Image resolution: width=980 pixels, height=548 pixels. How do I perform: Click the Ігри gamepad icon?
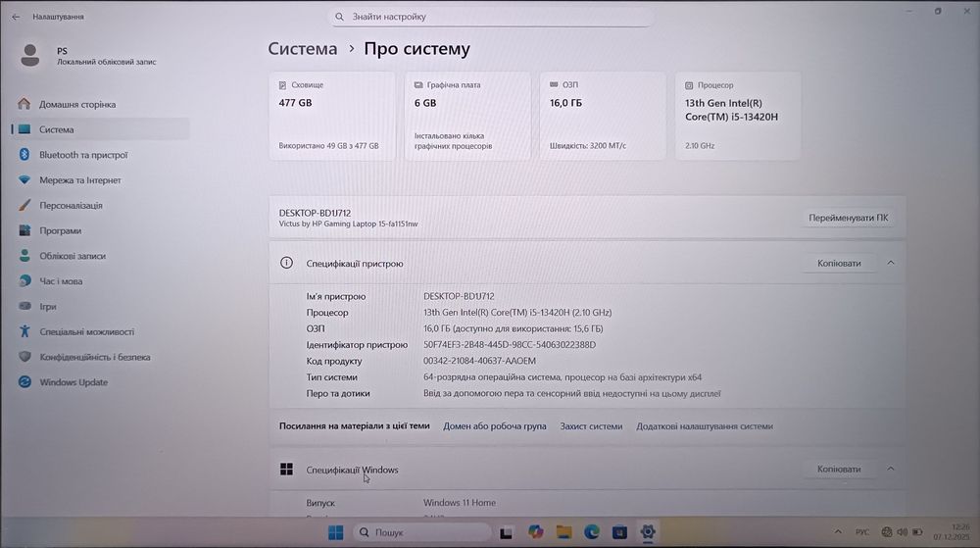click(x=24, y=306)
